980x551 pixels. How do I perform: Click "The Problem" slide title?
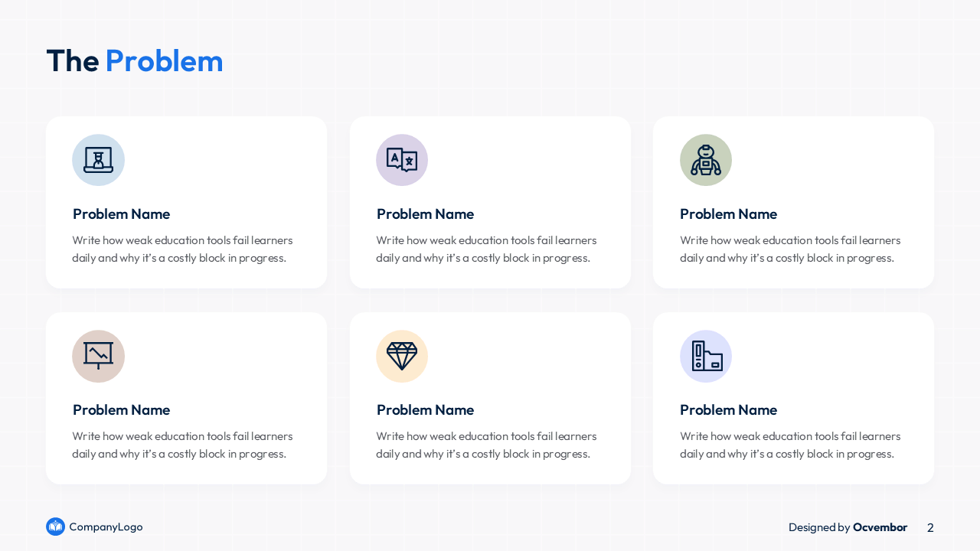pos(135,61)
